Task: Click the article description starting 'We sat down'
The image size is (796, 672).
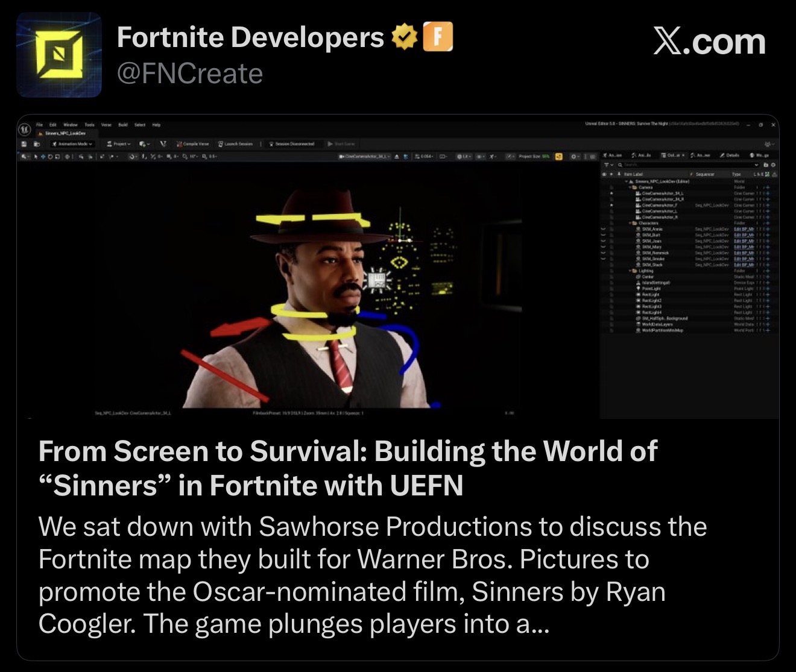Action: click(x=373, y=575)
